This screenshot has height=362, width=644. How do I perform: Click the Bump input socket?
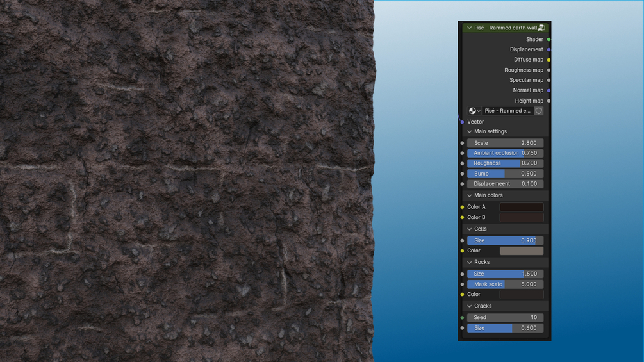coord(462,174)
